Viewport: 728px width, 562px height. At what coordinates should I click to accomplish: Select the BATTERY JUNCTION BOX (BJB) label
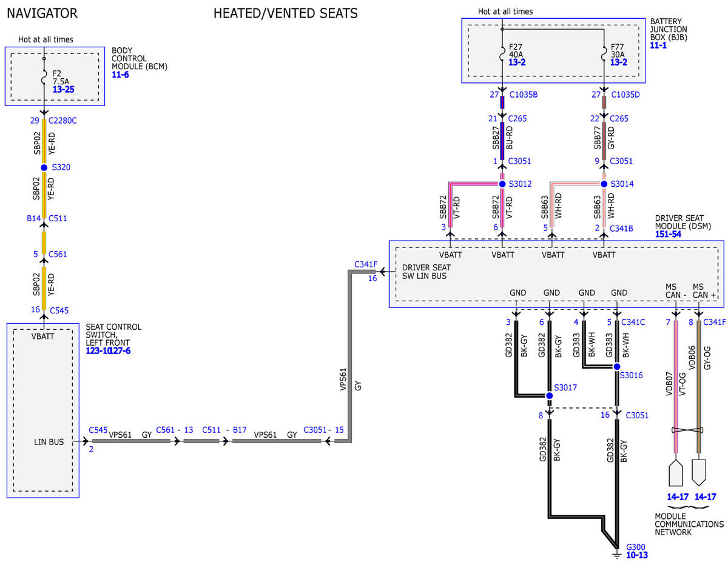coord(669,28)
